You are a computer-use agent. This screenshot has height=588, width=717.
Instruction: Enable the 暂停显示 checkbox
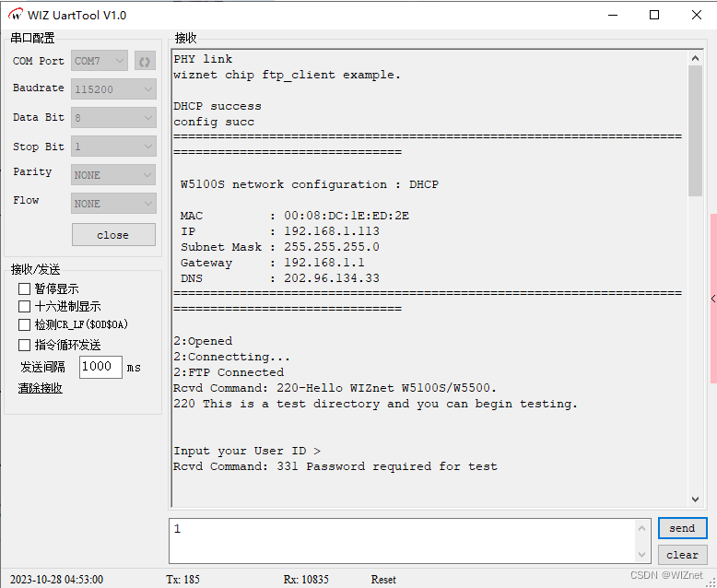(x=24, y=289)
